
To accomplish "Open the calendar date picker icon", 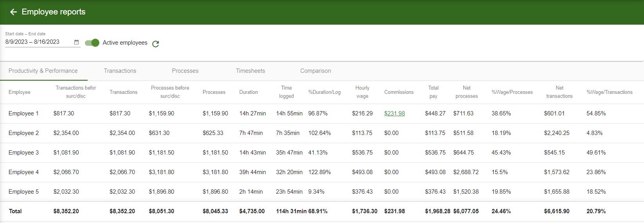I will click(77, 42).
